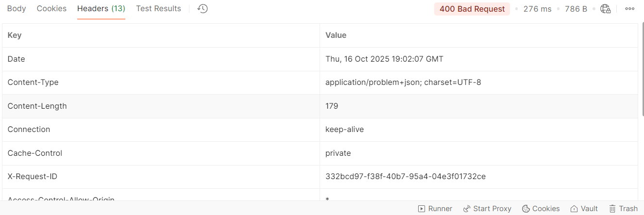Open the Trash in the footer
Screen dimensions: 644x215
pos(623,208)
